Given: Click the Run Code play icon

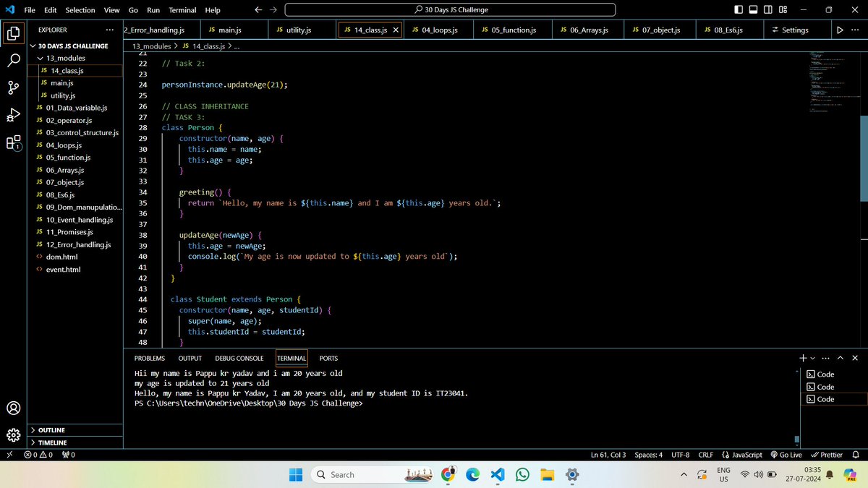Looking at the screenshot, I should (x=839, y=30).
